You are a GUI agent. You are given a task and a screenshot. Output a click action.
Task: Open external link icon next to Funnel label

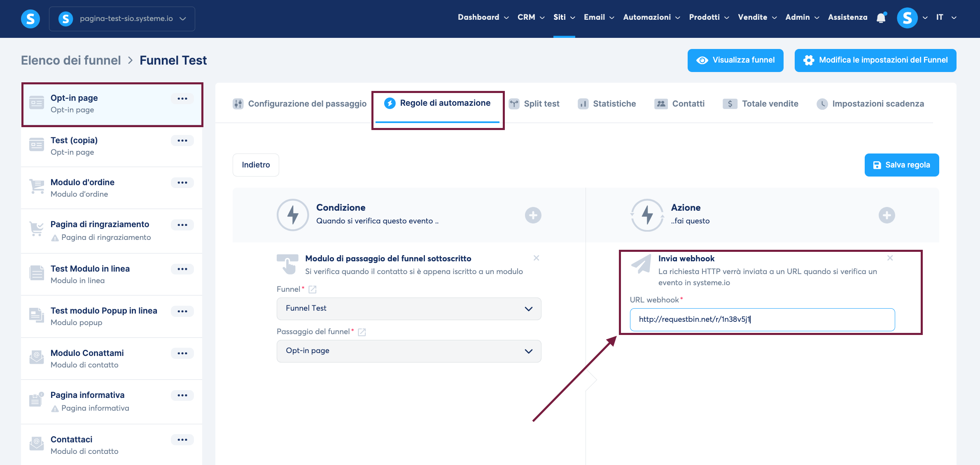(313, 289)
